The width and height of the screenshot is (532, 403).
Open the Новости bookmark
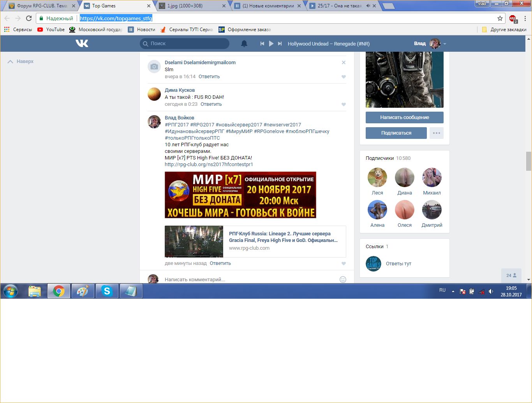[x=142, y=30]
